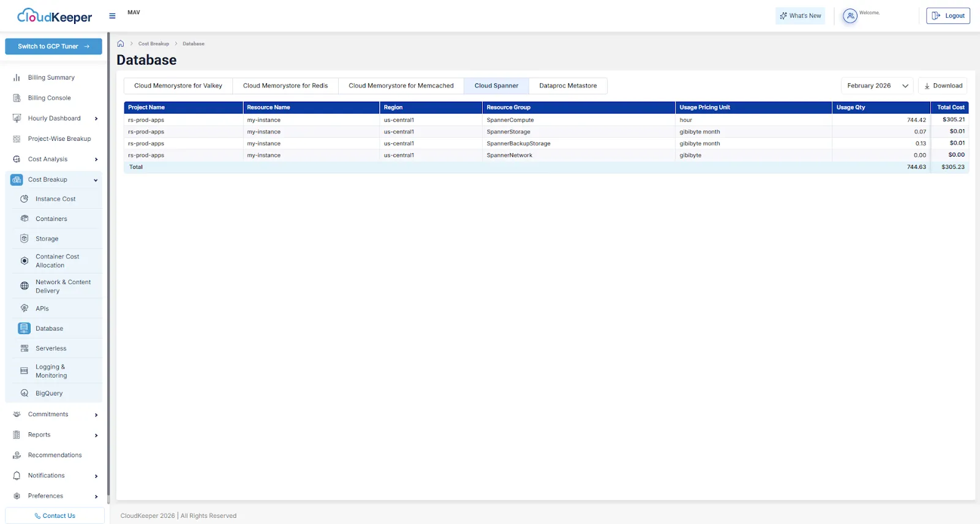Click the Storage icon
The image size is (980, 524).
click(x=24, y=239)
